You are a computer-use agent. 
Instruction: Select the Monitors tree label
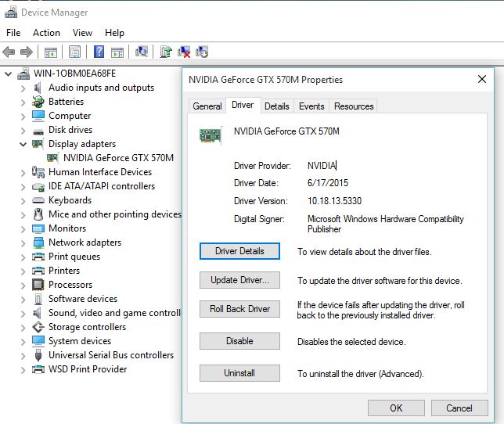(67, 228)
